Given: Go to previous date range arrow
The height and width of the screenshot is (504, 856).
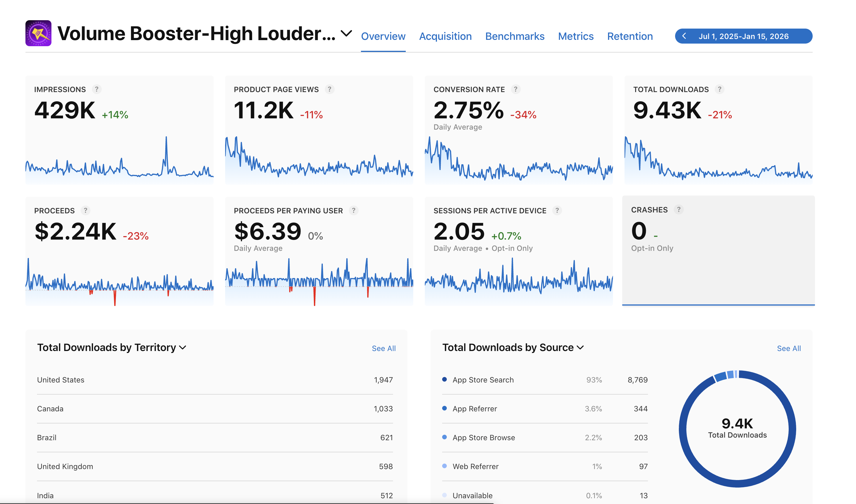Looking at the screenshot, I should coord(684,36).
